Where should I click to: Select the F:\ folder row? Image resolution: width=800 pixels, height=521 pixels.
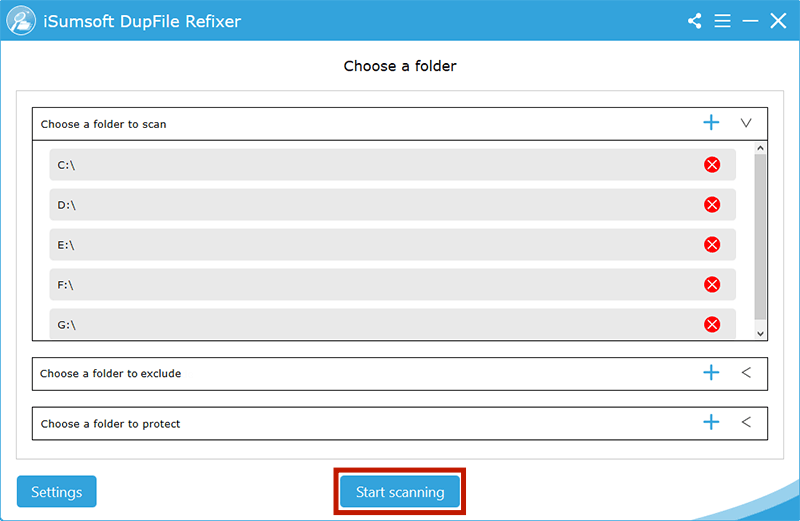pyautogui.click(x=392, y=284)
